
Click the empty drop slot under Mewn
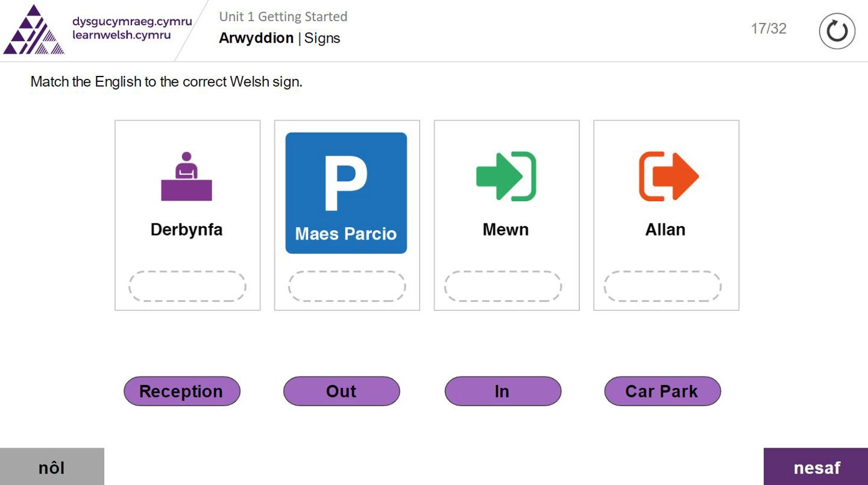pos(503,286)
